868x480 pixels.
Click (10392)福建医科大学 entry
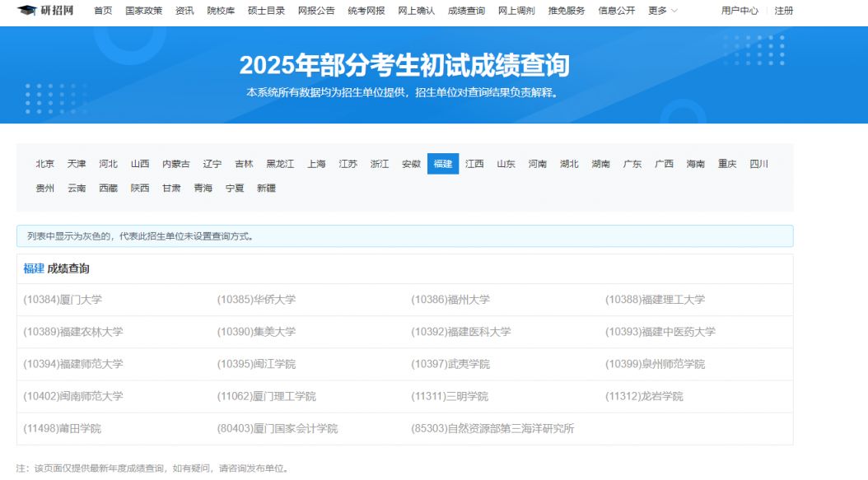tap(460, 332)
